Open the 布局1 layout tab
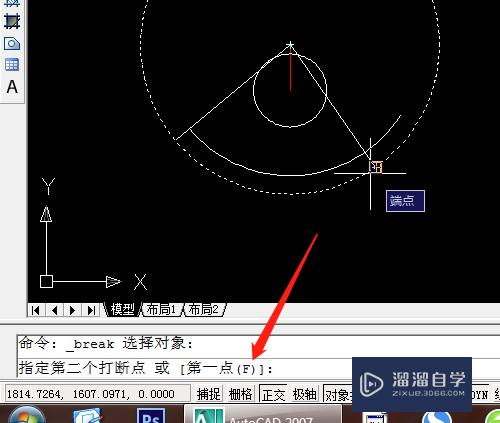 point(161,310)
